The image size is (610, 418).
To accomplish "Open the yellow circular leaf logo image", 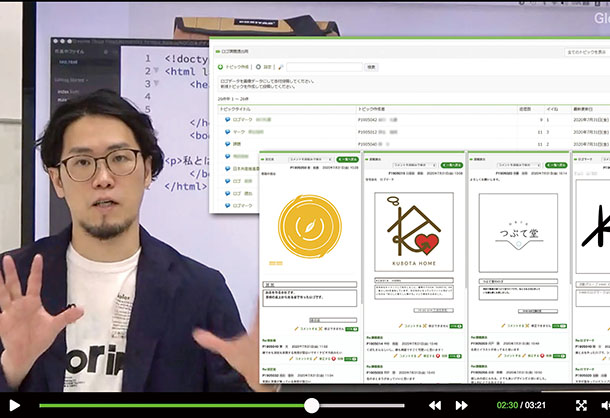I will tap(310, 227).
